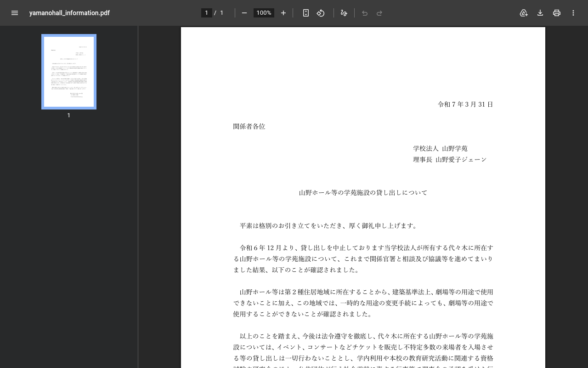Viewport: 588px width, 368px height.
Task: Toggle the sidebar menu hamburger icon
Action: click(x=15, y=13)
